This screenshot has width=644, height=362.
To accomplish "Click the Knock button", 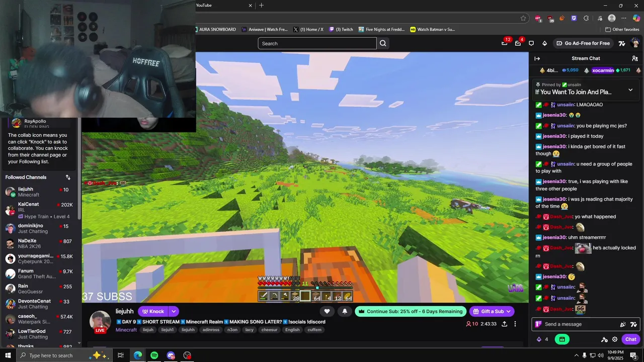I will [153, 311].
